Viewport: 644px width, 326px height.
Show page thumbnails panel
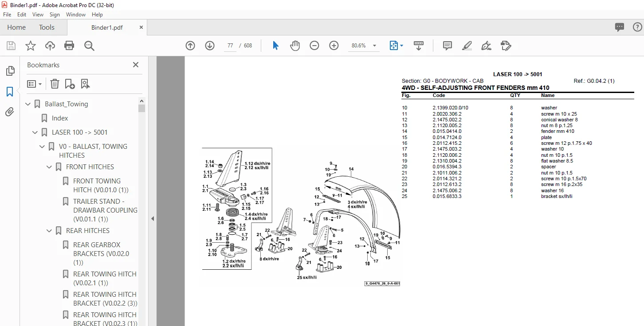(10, 71)
